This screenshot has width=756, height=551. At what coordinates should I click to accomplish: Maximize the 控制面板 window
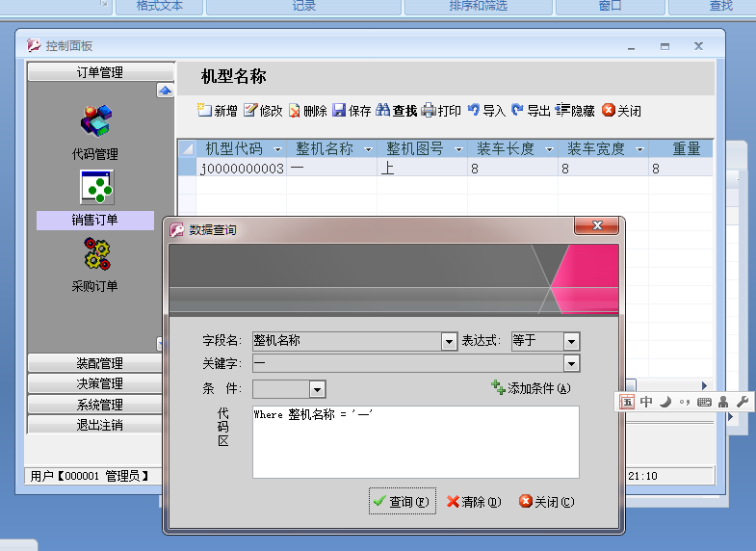(665, 46)
